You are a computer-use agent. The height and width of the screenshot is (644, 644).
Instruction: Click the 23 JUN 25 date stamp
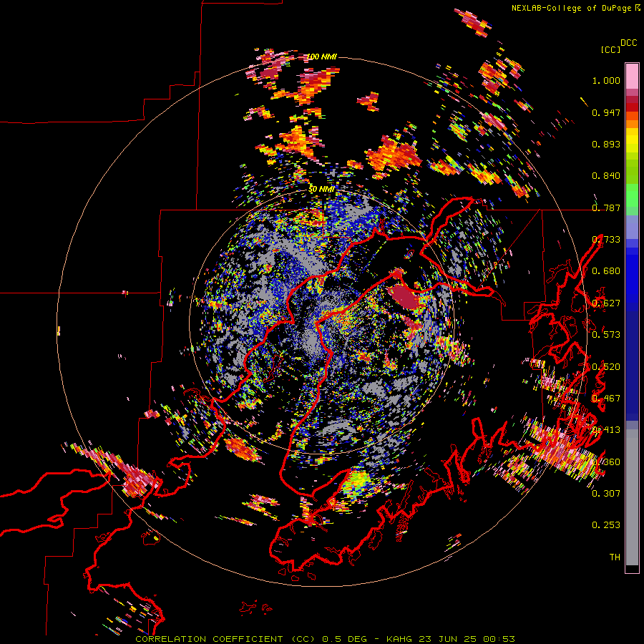448,639
